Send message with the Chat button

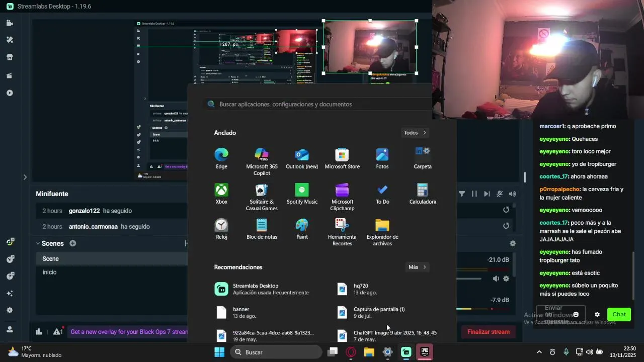[619, 315]
